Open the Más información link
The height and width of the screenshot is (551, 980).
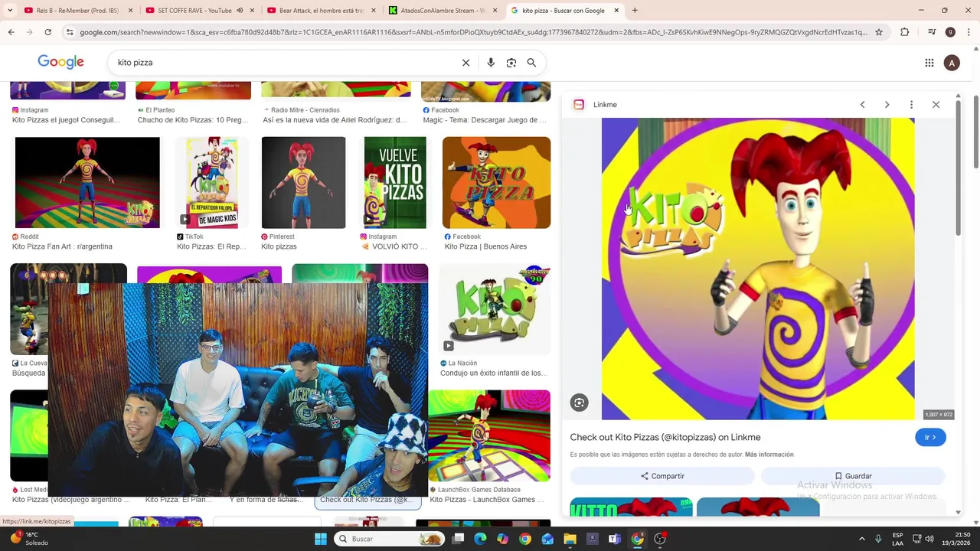769,455
